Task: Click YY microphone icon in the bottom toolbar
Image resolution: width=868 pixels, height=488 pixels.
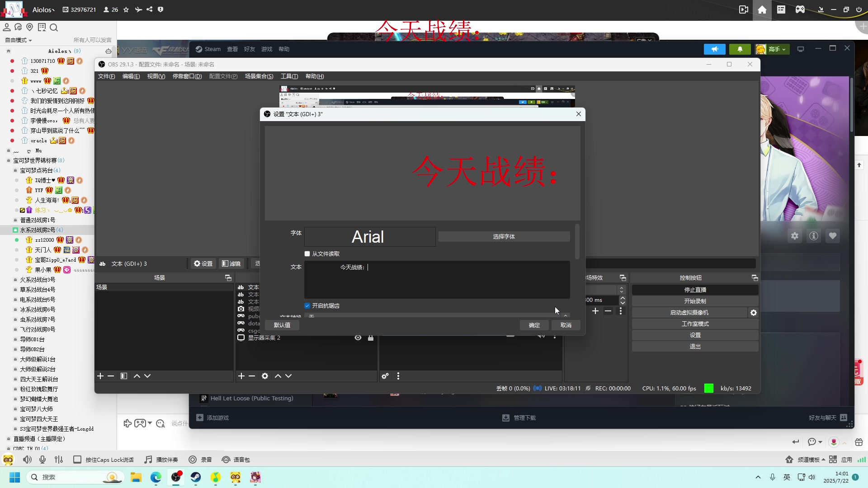Action: 42,460
